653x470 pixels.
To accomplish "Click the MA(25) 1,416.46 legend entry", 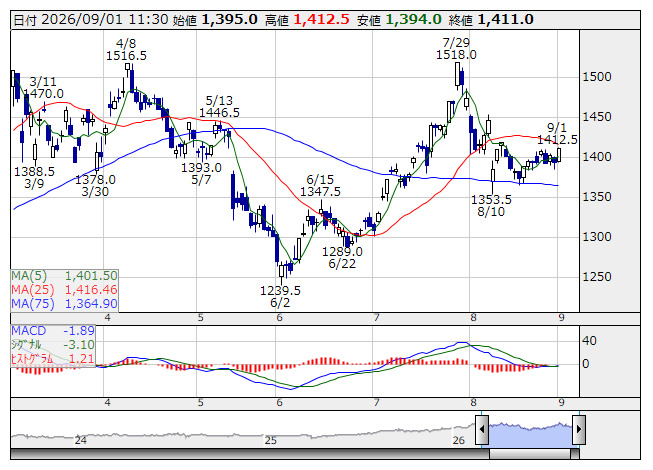I will click(x=65, y=290).
